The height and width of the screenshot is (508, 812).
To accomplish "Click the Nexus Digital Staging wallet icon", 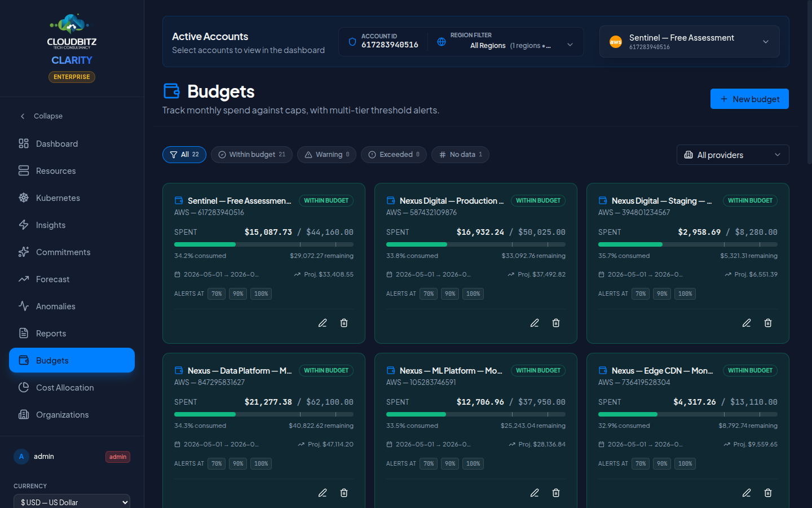I will point(603,200).
